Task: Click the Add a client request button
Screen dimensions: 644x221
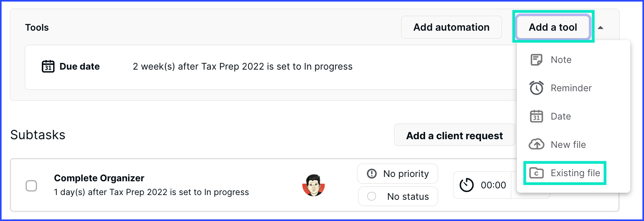Action: point(455,135)
